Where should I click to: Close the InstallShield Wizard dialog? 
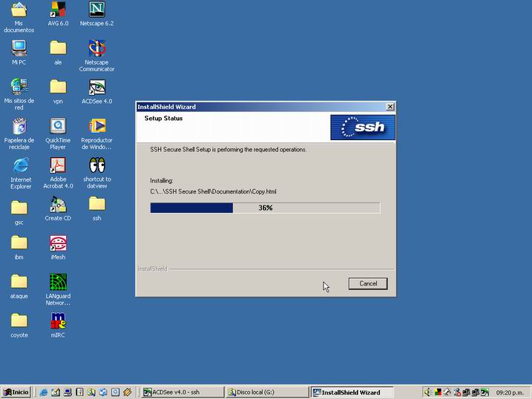390,107
